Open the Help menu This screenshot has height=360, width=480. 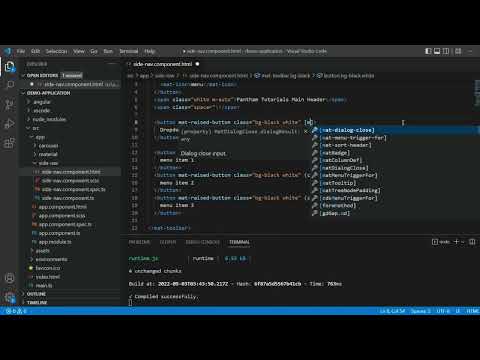150,51
